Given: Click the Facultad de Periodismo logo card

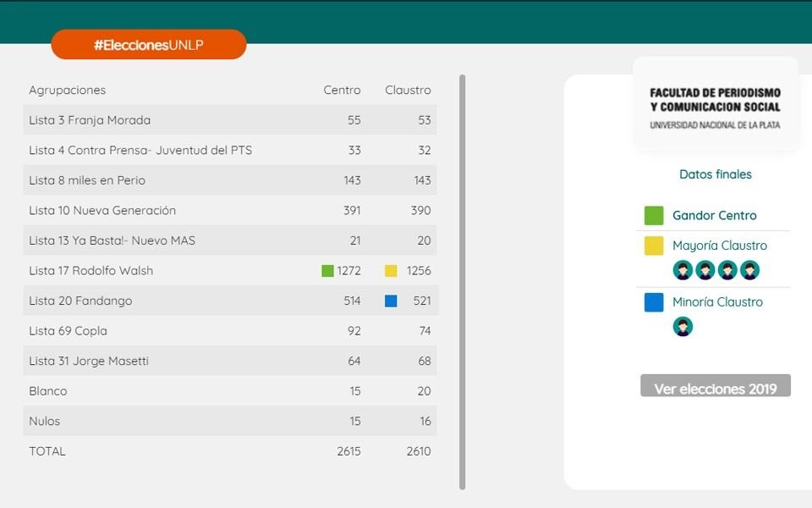Looking at the screenshot, I should [716, 103].
